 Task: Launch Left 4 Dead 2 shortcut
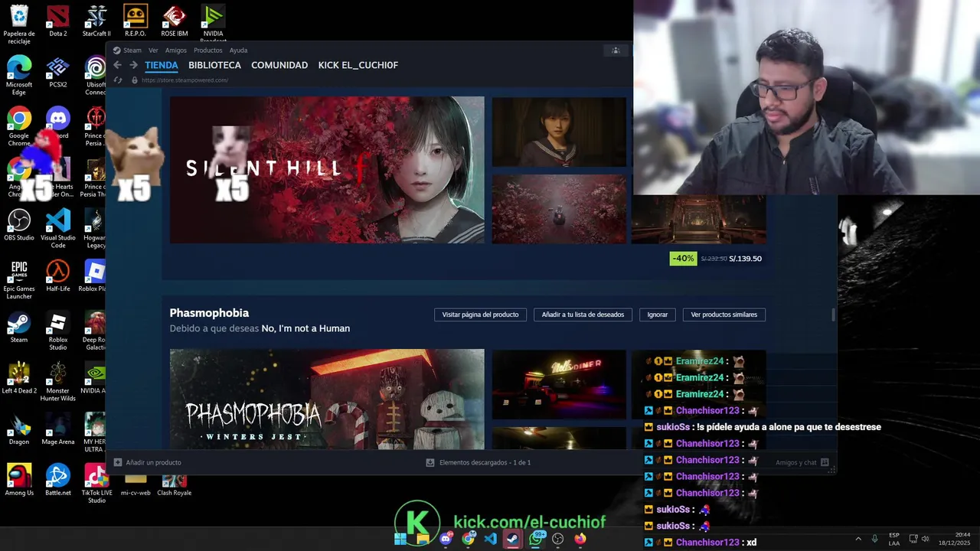(19, 378)
